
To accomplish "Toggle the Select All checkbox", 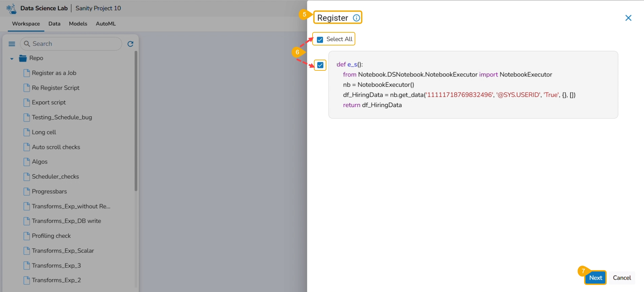I will tap(320, 40).
